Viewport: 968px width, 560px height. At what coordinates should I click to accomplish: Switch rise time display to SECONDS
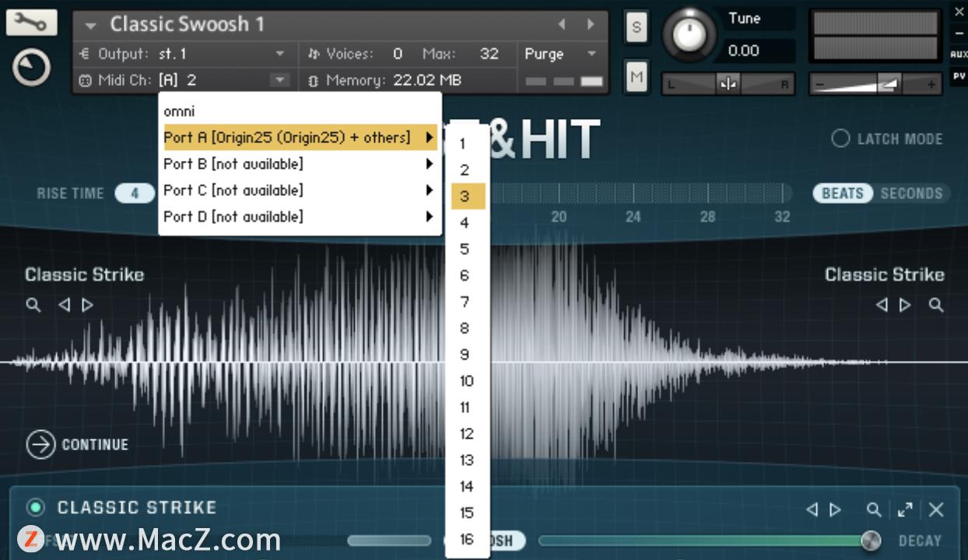coord(912,193)
